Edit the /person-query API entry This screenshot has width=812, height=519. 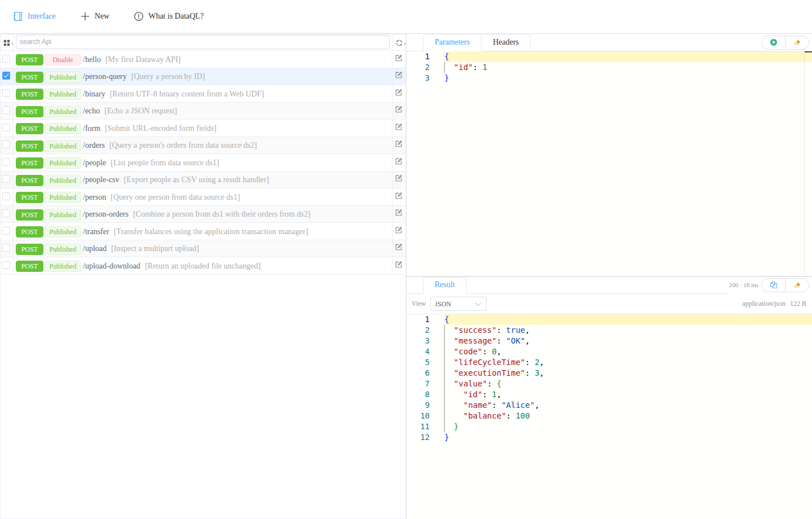[399, 75]
